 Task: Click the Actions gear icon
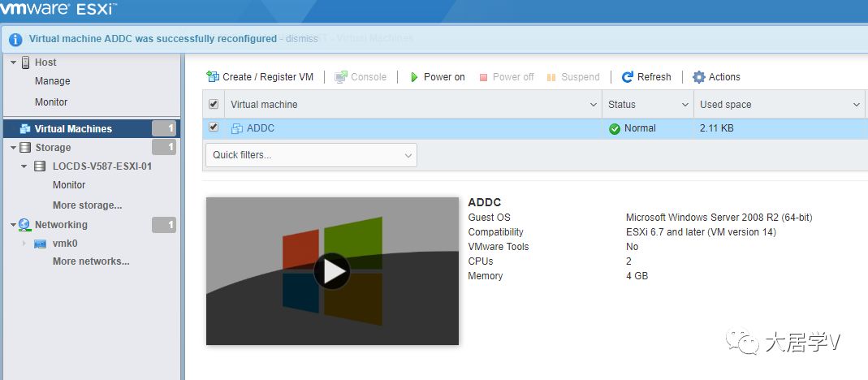(699, 77)
